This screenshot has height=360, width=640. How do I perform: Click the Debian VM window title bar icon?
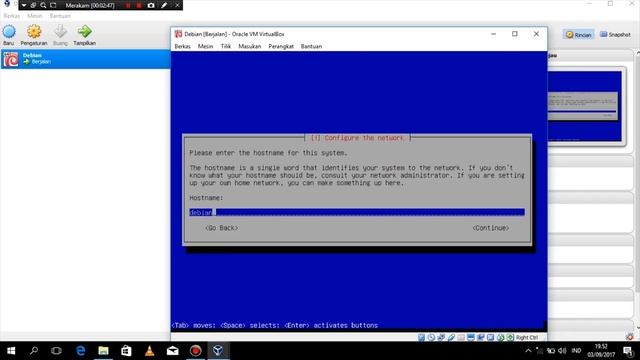178,34
